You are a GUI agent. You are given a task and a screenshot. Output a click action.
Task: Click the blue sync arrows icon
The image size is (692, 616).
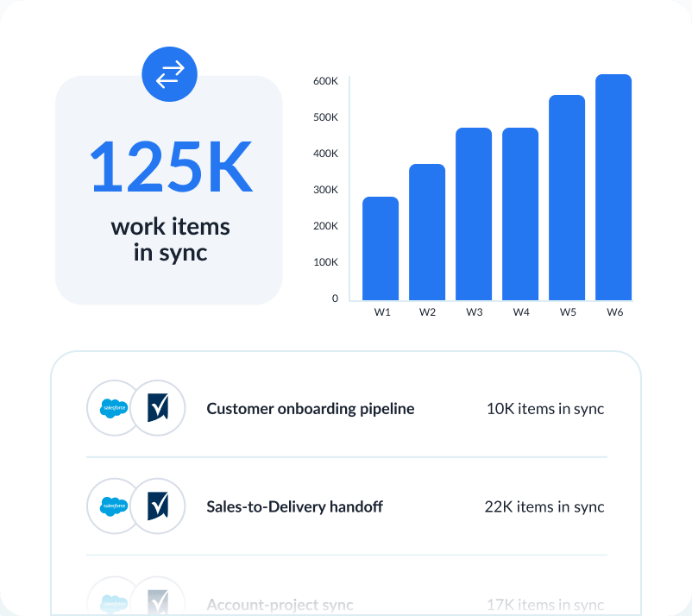coord(169,74)
